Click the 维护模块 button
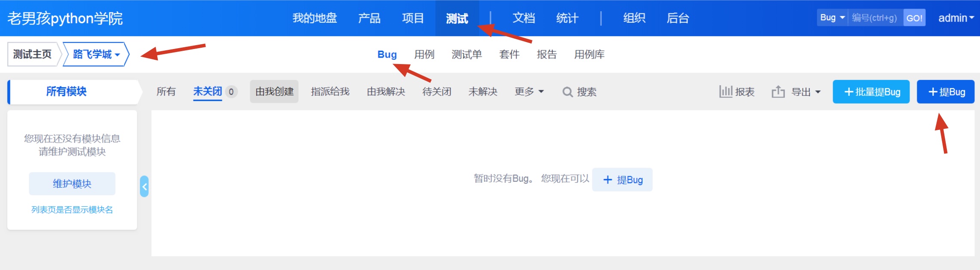This screenshot has width=980, height=270. pos(72,184)
